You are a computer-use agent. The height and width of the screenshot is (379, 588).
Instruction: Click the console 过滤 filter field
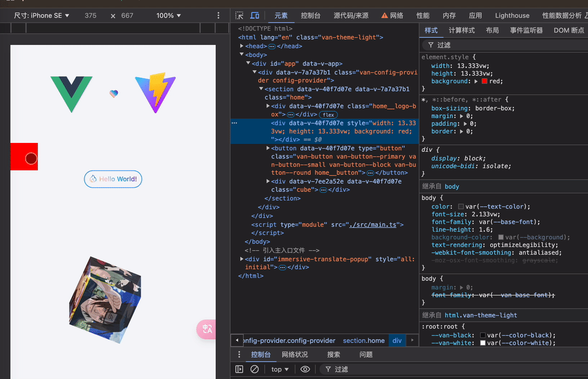(x=454, y=369)
